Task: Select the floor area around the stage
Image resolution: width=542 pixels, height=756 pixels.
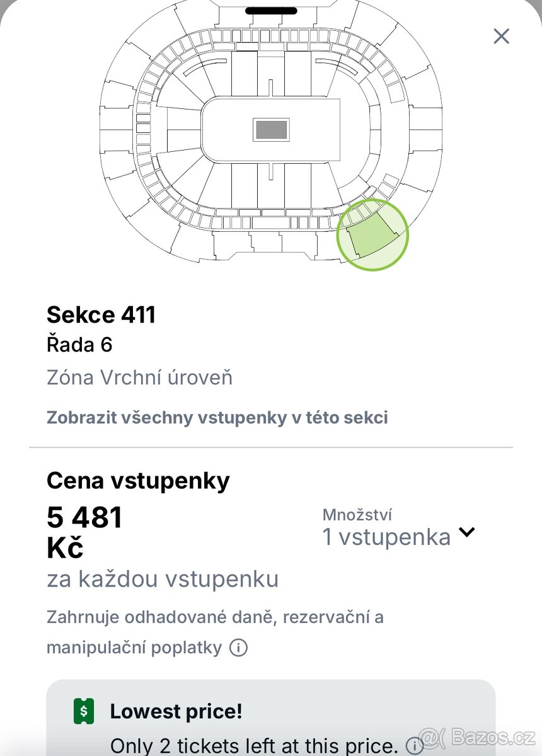Action: [271, 130]
